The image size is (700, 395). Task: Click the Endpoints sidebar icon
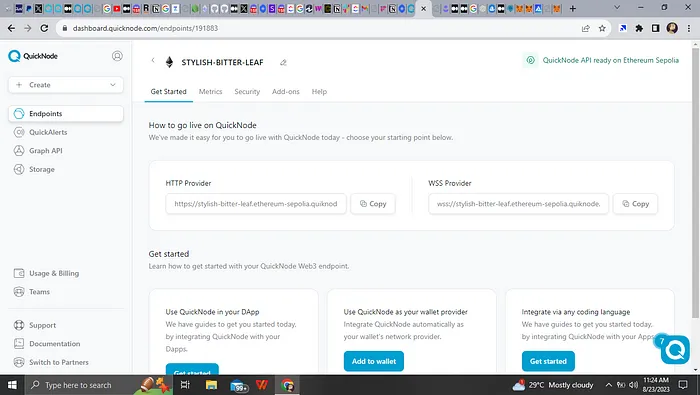pyautogui.click(x=19, y=113)
